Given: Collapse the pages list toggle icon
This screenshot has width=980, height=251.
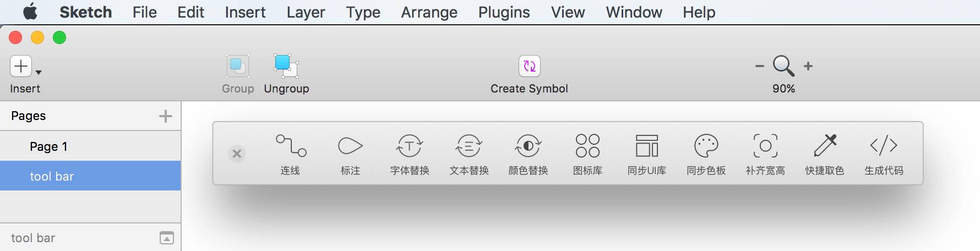Looking at the screenshot, I should [167, 238].
